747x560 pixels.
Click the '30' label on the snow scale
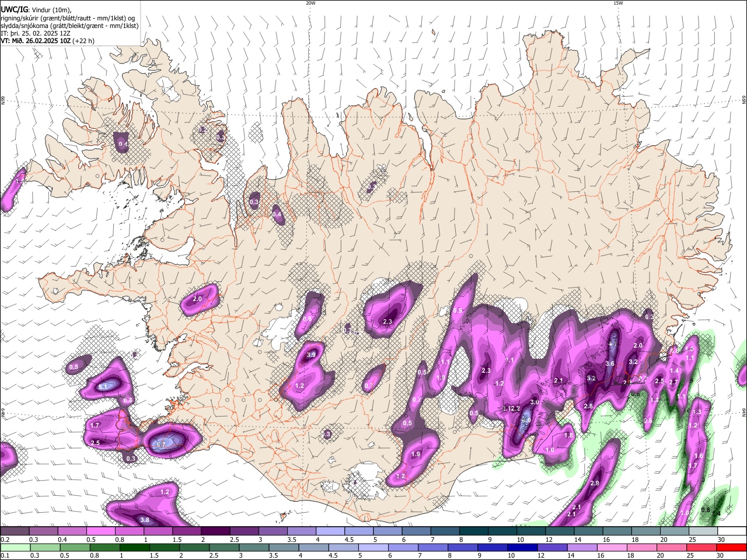pyautogui.click(x=721, y=540)
